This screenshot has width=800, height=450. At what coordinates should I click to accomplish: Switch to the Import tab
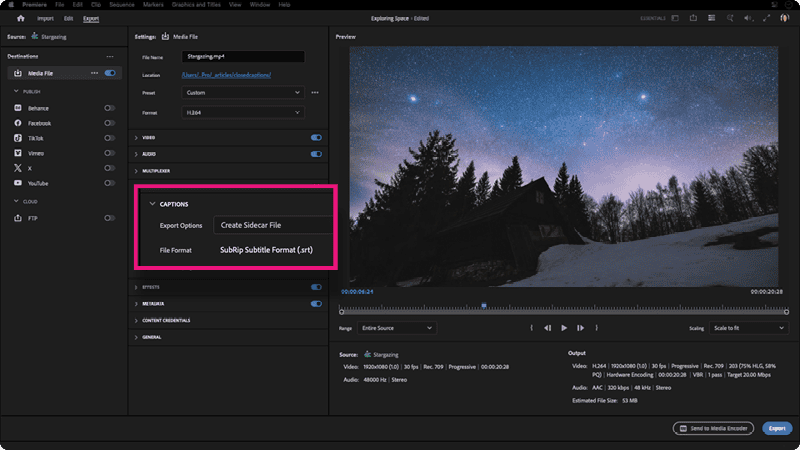click(45, 18)
